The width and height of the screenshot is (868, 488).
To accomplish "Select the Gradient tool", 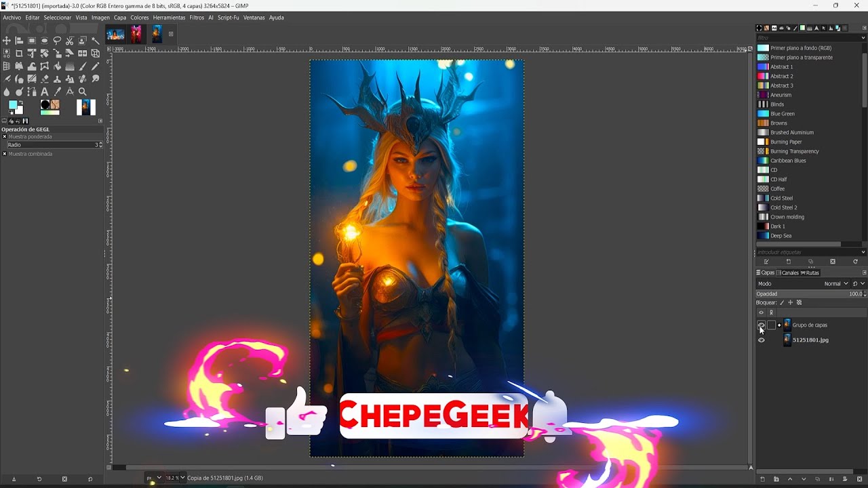I will (70, 66).
